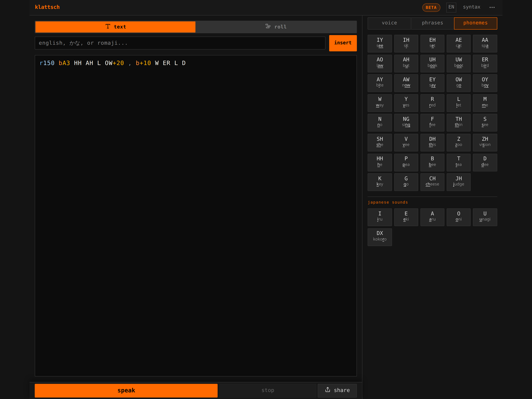Insert the ER (bird) phoneme

point(485,63)
